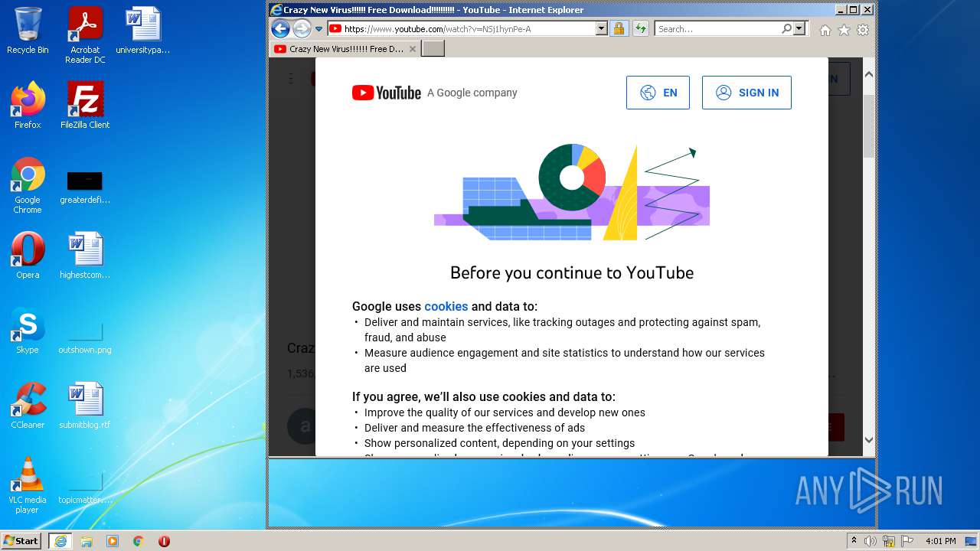Click page scrollbar down arrow
Viewport: 980px width, 551px height.
[869, 439]
